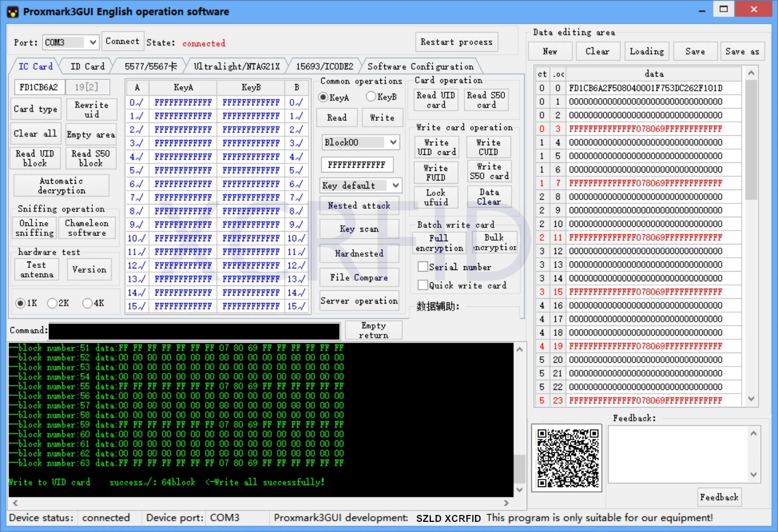The image size is (778, 532).
Task: Click the Command input field
Action: coord(194,331)
